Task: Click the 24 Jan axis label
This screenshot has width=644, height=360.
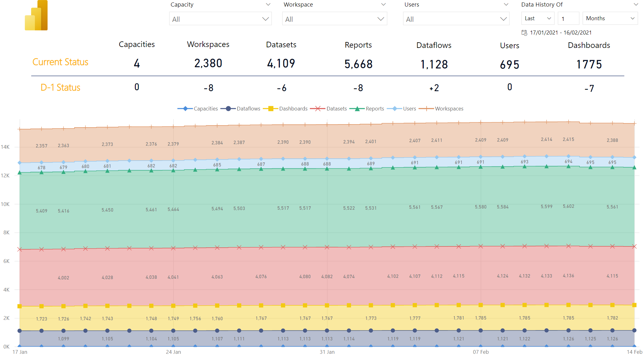Action: click(x=173, y=352)
